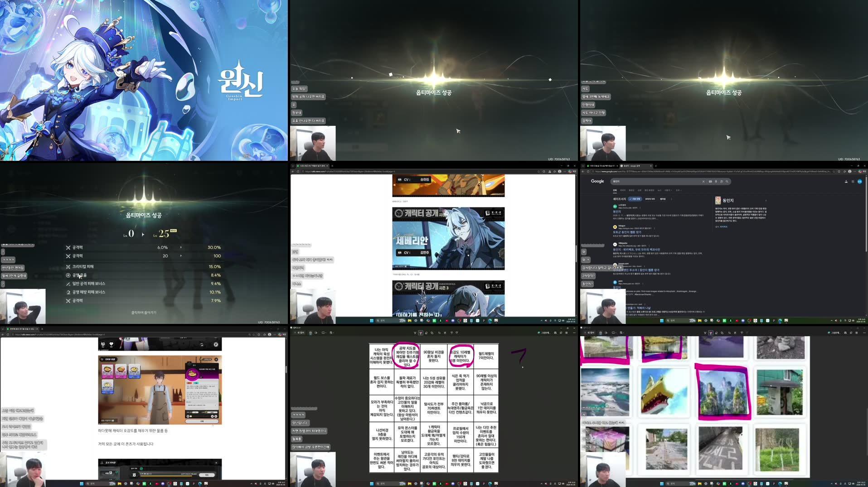Open File Explorer in the Google panel taskbar
The height and width of the screenshot is (487, 868).
[x=699, y=320]
